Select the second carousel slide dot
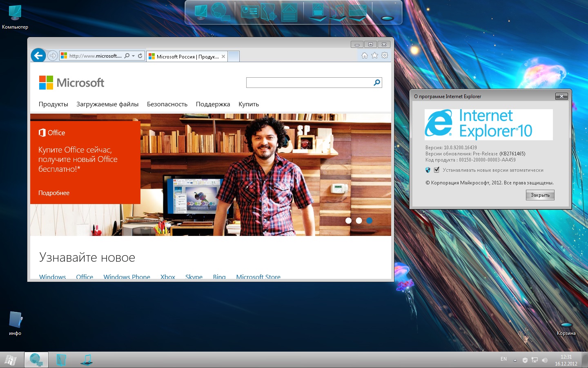The height and width of the screenshot is (368, 588). pyautogui.click(x=359, y=220)
